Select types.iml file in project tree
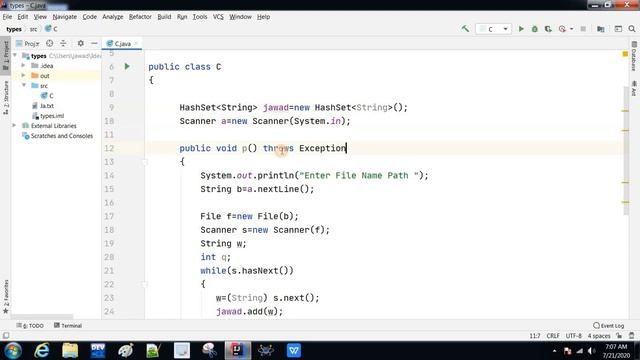The height and width of the screenshot is (360, 640). (48, 116)
